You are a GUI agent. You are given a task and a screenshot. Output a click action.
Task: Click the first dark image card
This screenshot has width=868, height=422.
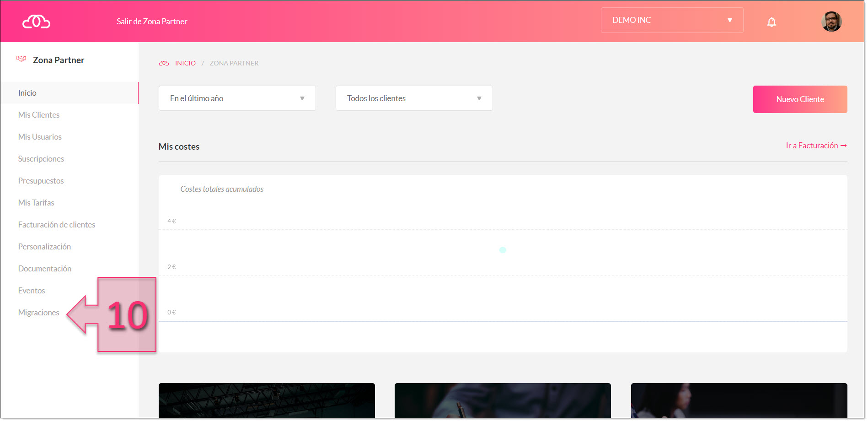(267, 400)
